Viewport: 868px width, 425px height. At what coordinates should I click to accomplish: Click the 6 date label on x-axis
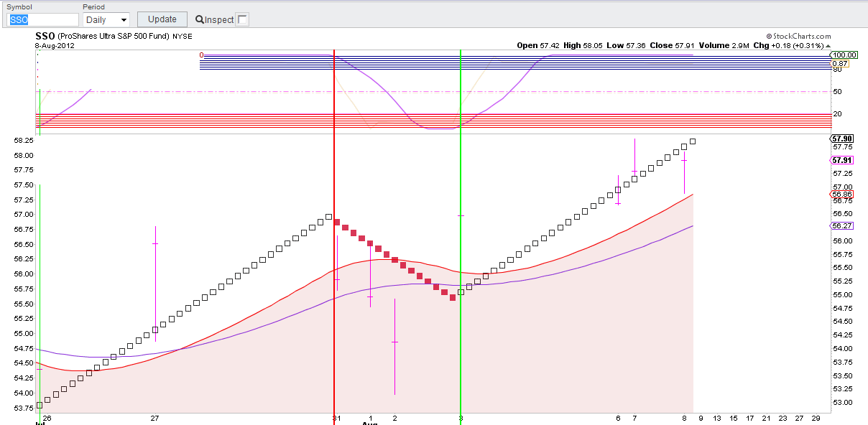[x=618, y=418]
